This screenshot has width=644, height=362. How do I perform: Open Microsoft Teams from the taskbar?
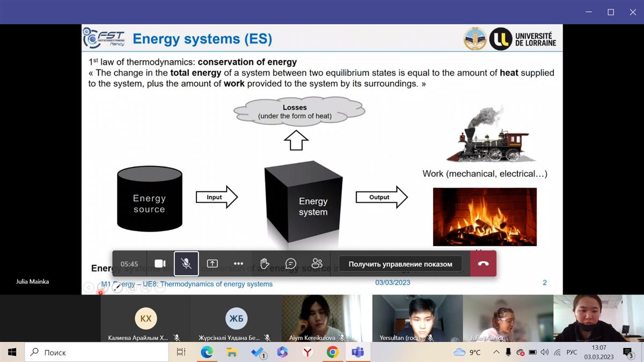pyautogui.click(x=357, y=352)
